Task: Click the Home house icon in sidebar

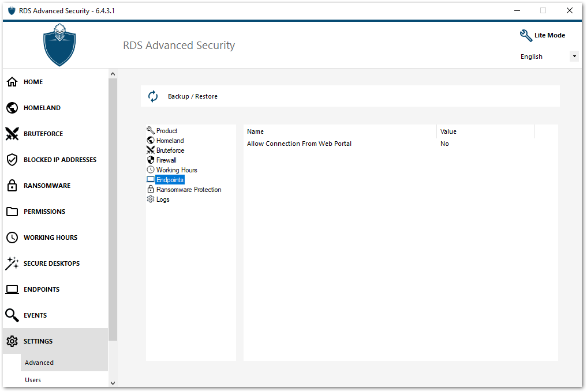Action: click(x=12, y=81)
